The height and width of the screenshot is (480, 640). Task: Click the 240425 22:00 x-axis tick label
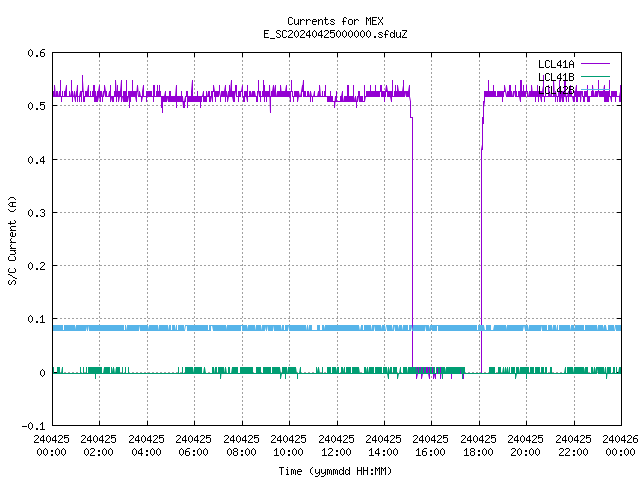[x=573, y=445]
